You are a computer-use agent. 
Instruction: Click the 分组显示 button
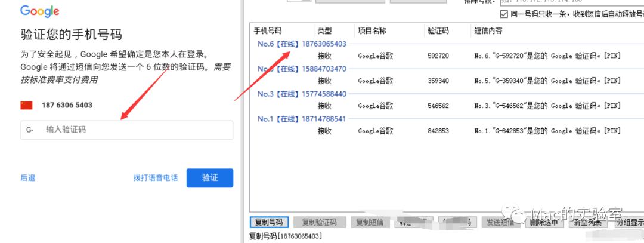(x=629, y=223)
